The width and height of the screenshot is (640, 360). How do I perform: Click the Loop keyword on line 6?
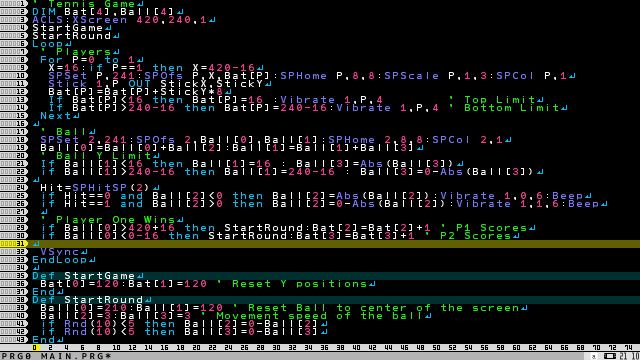click(x=48, y=44)
